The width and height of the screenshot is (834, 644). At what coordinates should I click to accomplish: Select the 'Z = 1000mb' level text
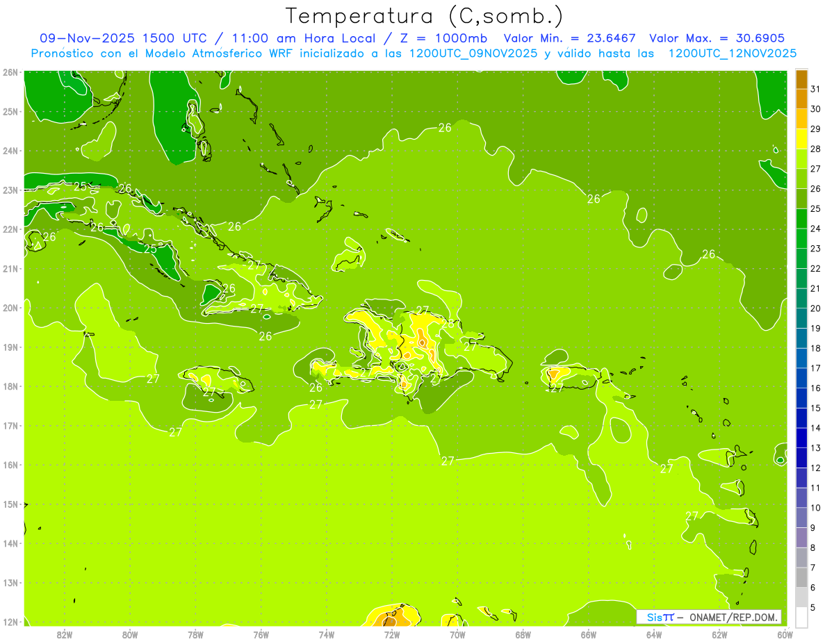443,38
